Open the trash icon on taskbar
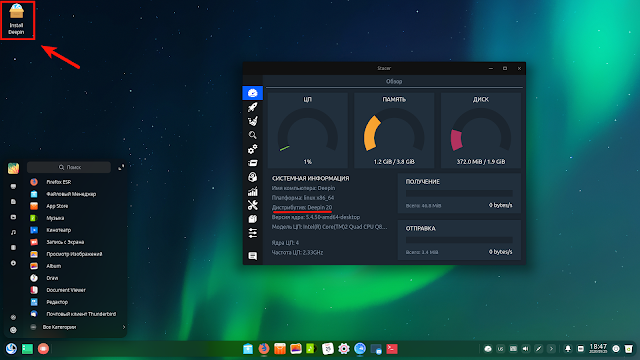640x360 pixels. (x=629, y=349)
